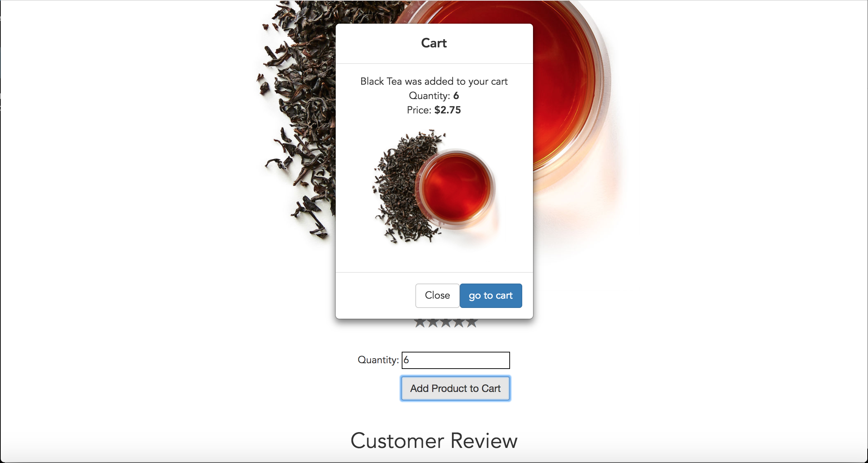Click the bold $2.75 price value
The image size is (868, 463).
coord(448,110)
